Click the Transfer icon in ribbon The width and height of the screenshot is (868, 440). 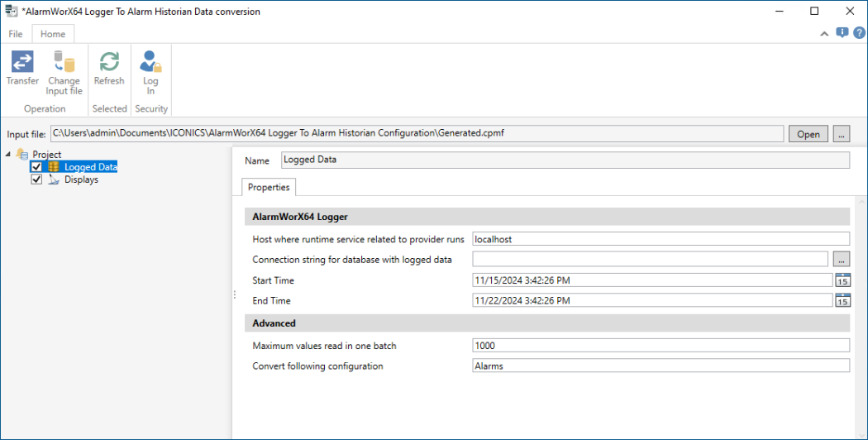[x=22, y=63]
